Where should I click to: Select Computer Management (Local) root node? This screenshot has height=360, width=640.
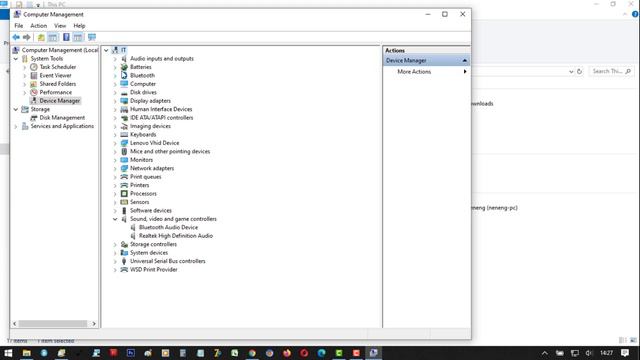coord(60,50)
